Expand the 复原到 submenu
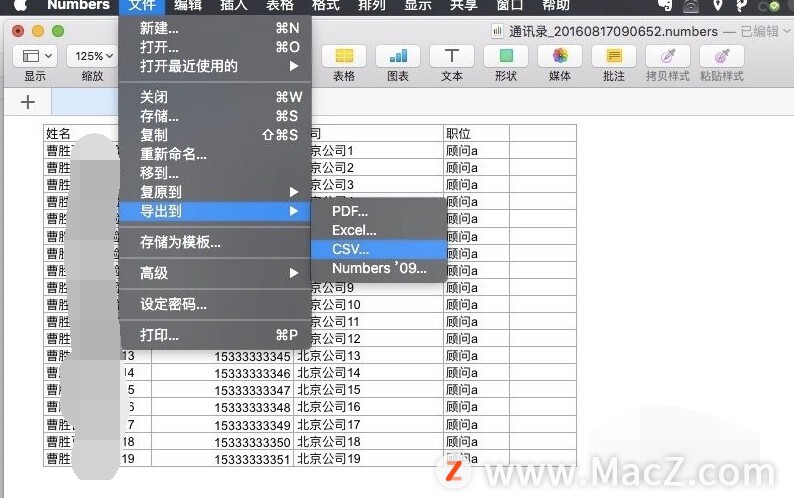The image size is (794, 498). tap(215, 192)
